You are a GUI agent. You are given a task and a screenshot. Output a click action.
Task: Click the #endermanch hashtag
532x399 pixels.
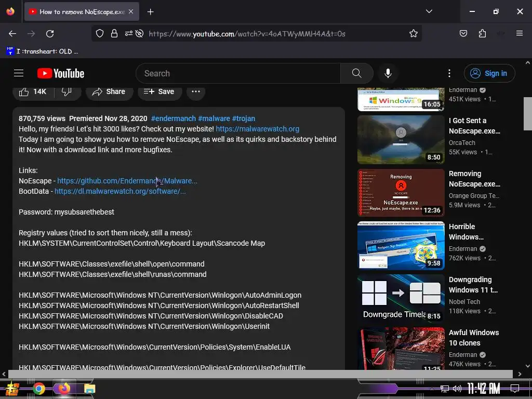click(x=174, y=118)
